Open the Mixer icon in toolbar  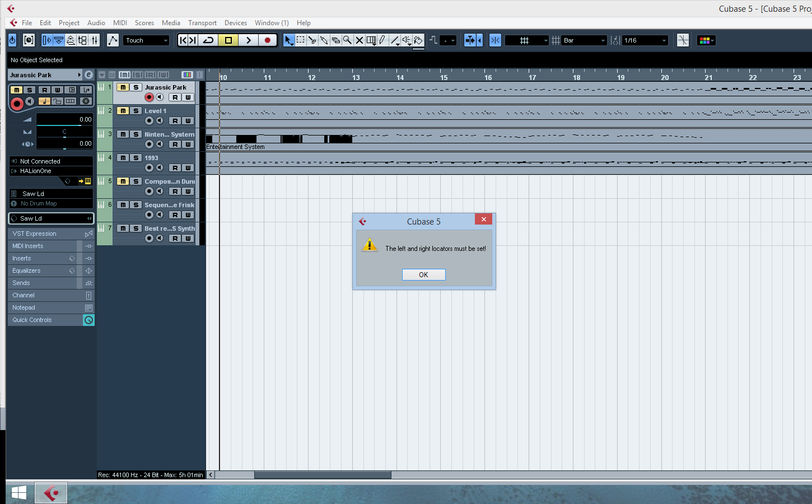coord(95,40)
